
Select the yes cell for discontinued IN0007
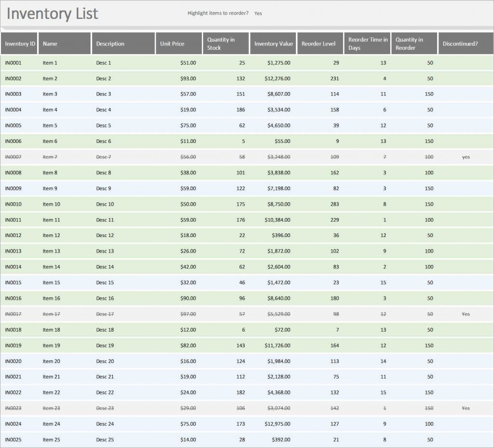466,157
